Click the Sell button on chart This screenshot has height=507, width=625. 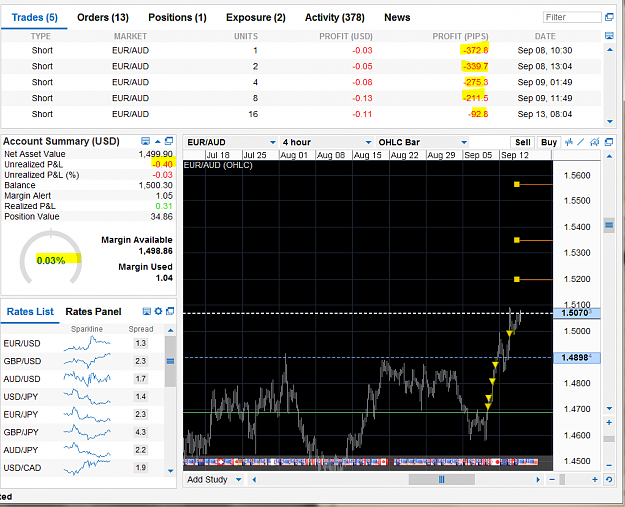(x=522, y=142)
